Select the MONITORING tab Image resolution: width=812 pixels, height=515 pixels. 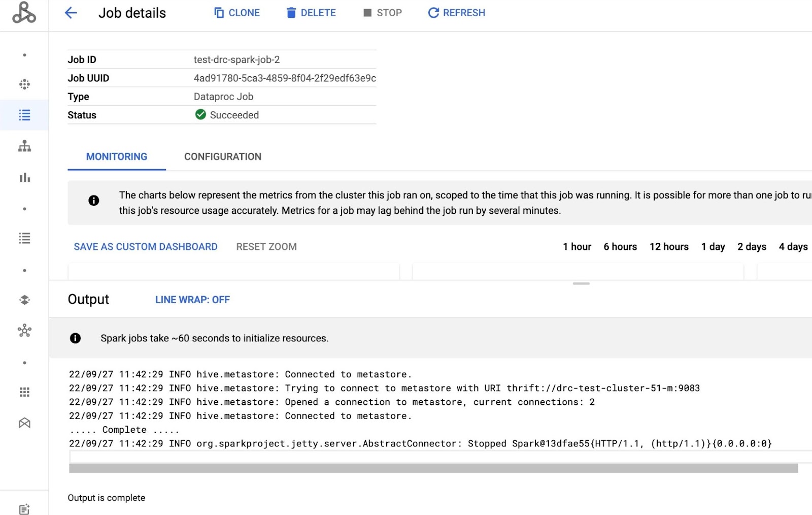click(117, 157)
